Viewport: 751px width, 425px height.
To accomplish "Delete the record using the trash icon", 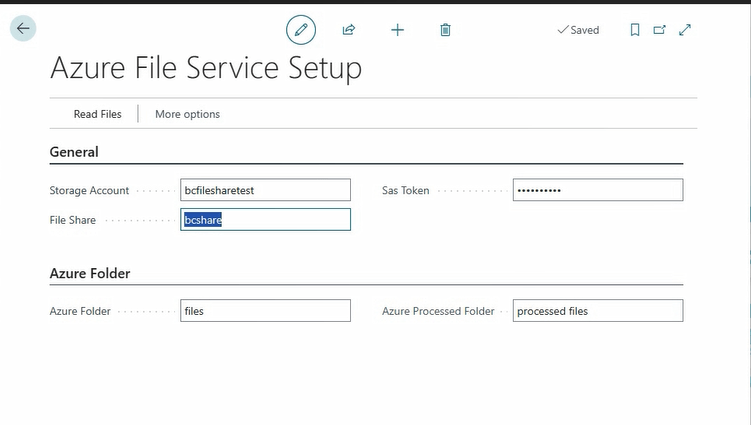I will [445, 30].
